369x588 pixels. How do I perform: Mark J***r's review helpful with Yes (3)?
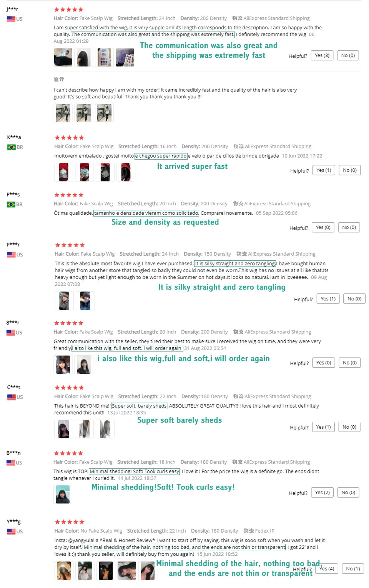pos(322,55)
